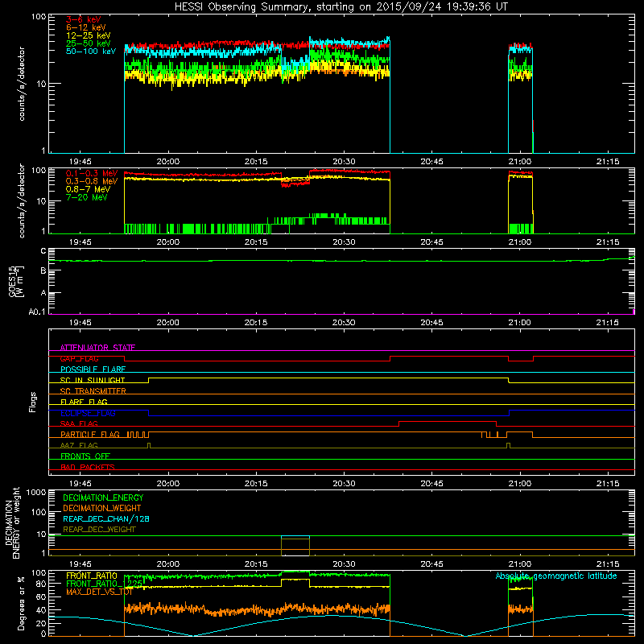Screen dimensions: 644x644
Task: Select the POSSIBLE_FLARE flag label
Action: (x=93, y=369)
